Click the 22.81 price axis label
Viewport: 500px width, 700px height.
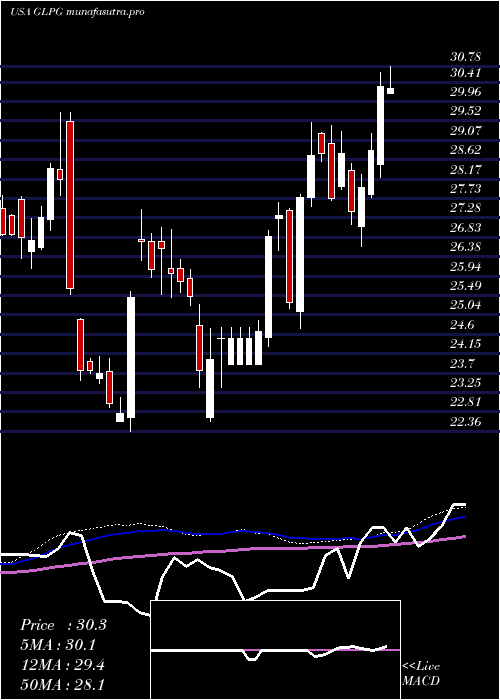pos(466,402)
